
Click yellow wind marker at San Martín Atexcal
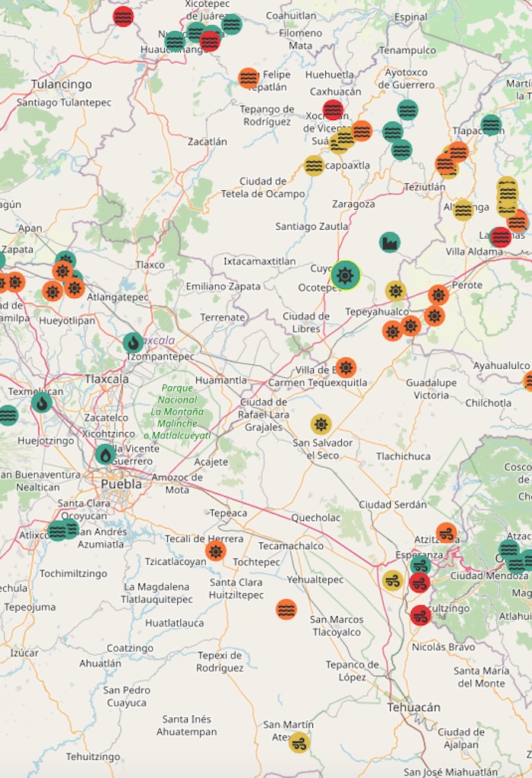[x=299, y=742]
